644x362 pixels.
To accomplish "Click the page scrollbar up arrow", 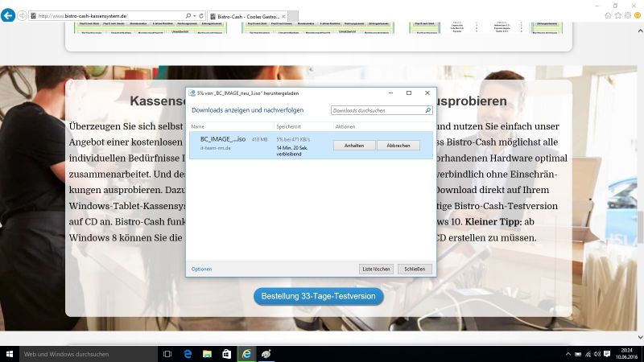I will point(640,31).
